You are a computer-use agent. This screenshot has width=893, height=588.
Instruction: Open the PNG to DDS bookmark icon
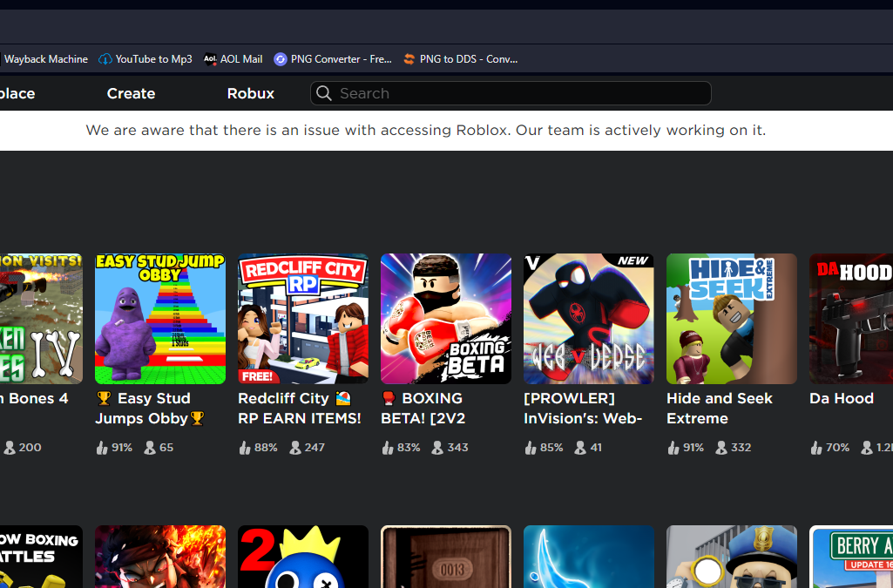click(x=409, y=59)
